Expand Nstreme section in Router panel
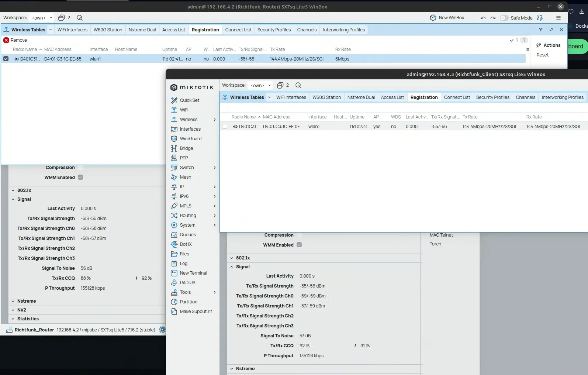The height and width of the screenshot is (375, 588). coord(13,301)
